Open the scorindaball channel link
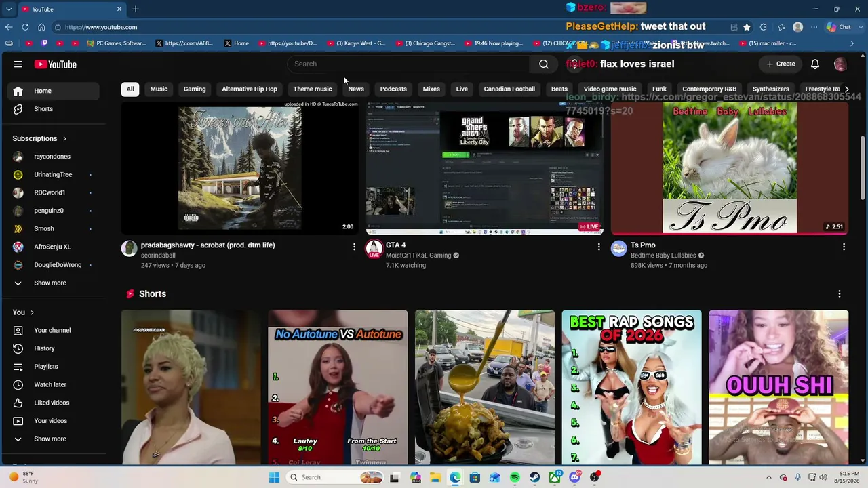Screen dimensions: 868x488 pos(158,256)
